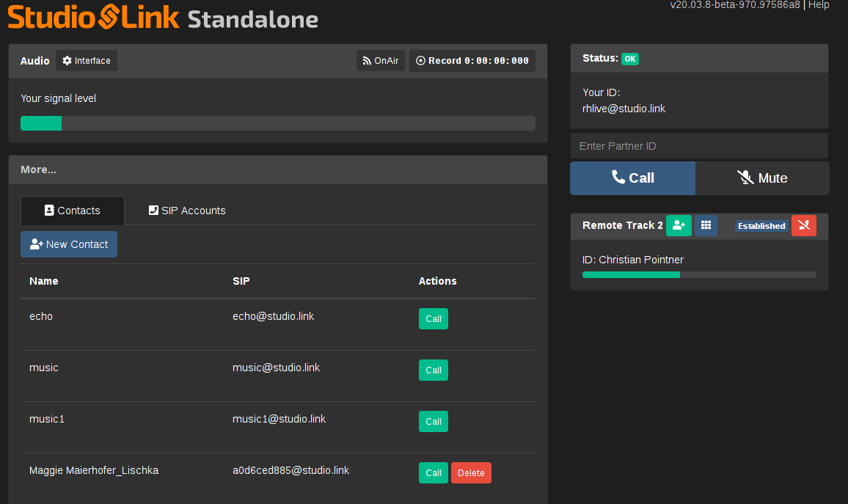Mute the microphone
The width and height of the screenshot is (848, 504).
[x=762, y=178]
